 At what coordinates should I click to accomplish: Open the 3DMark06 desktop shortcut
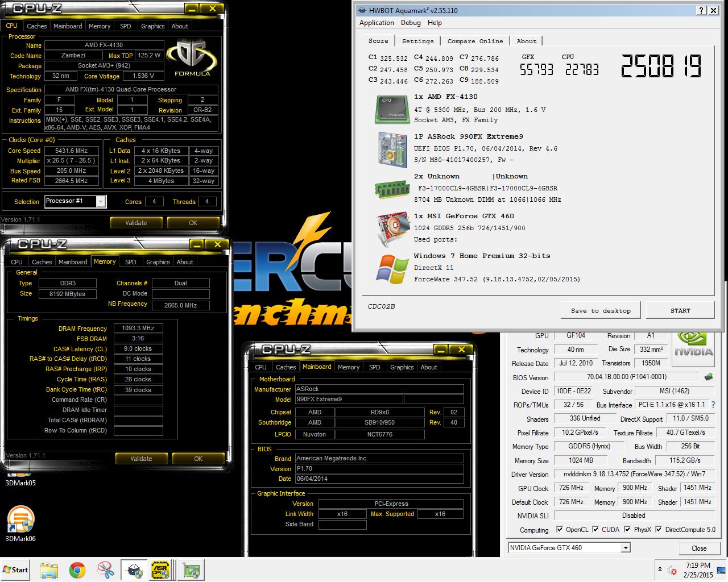20,523
